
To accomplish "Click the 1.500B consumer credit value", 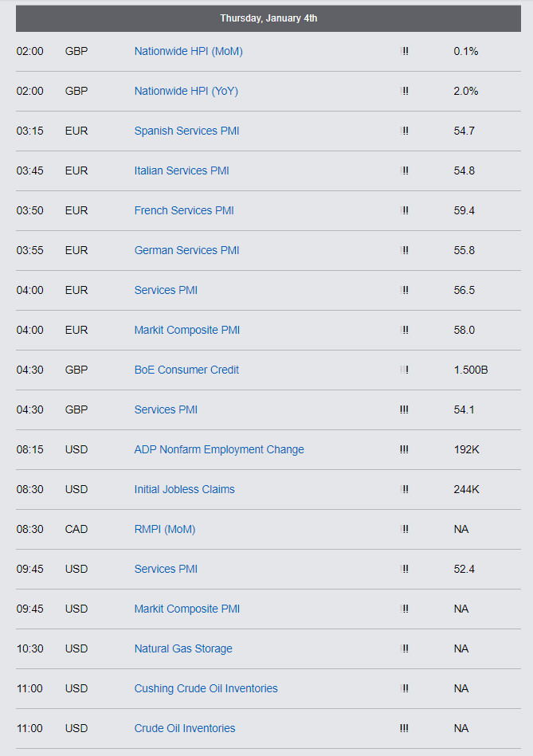I will coord(470,370).
